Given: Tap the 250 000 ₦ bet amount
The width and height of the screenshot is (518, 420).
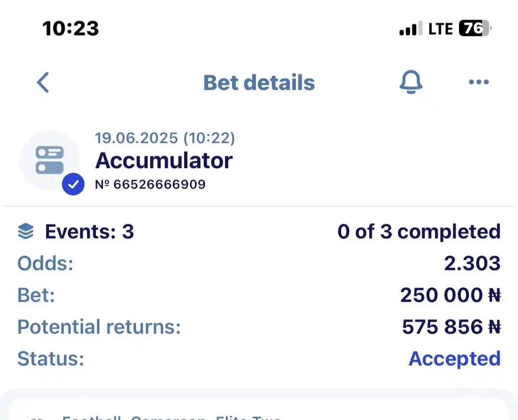Looking at the screenshot, I should [450, 295].
